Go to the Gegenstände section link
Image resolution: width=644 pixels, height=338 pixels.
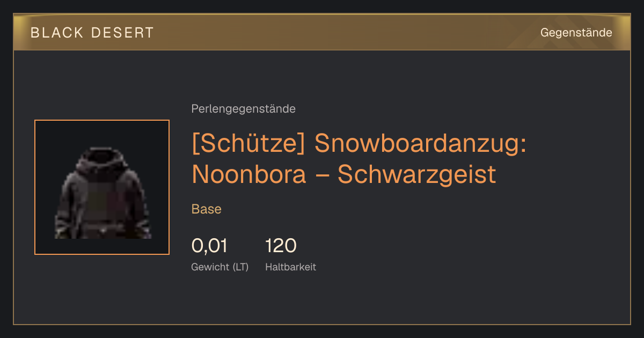tap(576, 33)
